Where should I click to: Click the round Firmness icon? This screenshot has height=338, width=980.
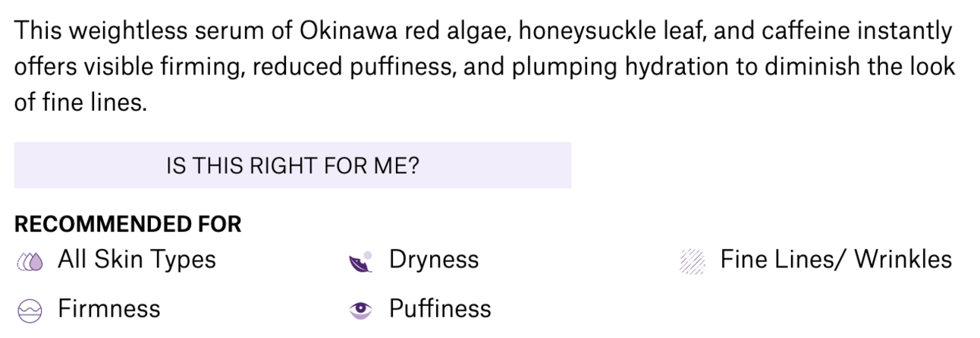coord(30,310)
